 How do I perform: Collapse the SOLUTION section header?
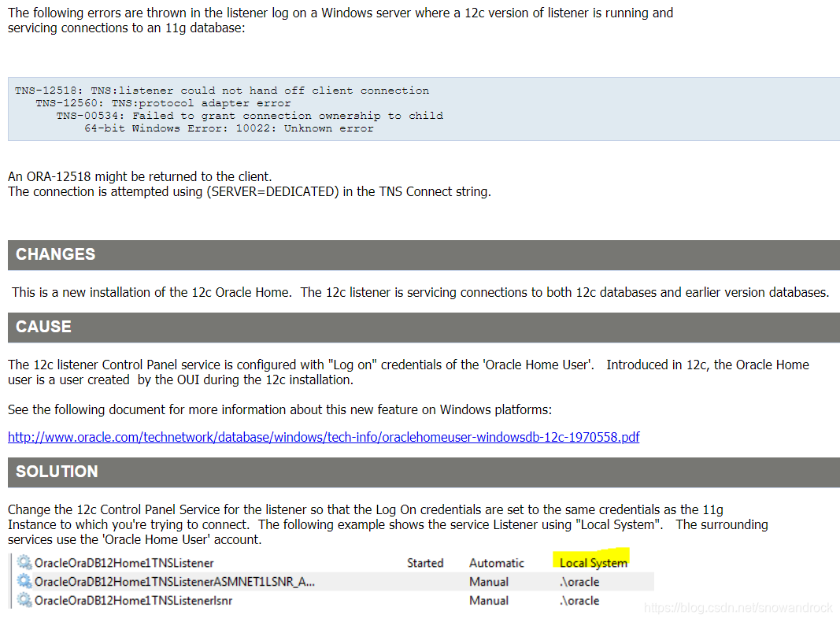[x=54, y=472]
